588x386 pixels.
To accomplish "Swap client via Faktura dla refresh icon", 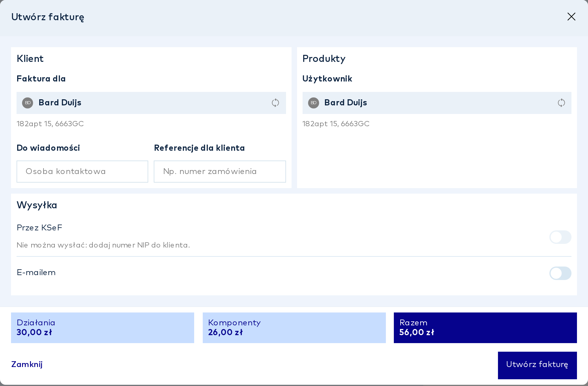I will pyautogui.click(x=275, y=103).
